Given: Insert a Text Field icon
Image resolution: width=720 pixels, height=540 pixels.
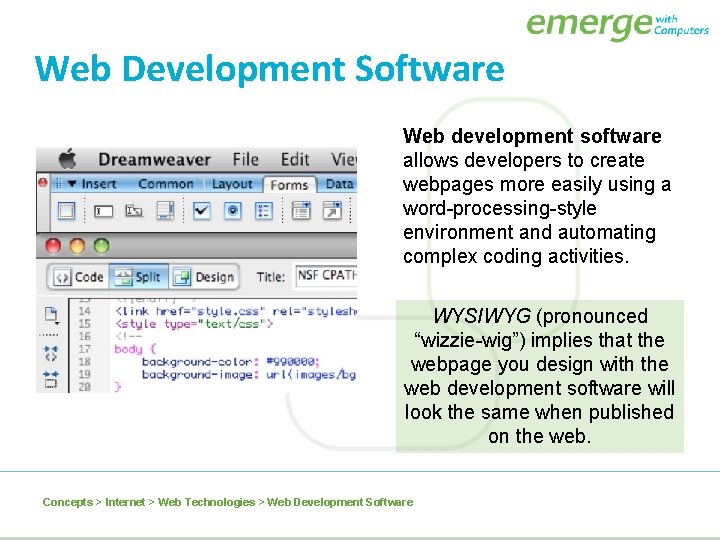Looking at the screenshot, I should click(103, 211).
